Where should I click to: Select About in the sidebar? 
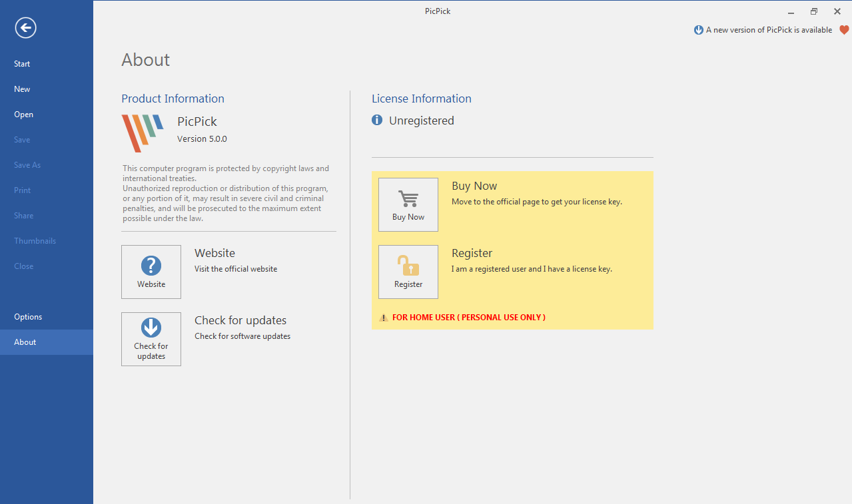tap(47, 342)
